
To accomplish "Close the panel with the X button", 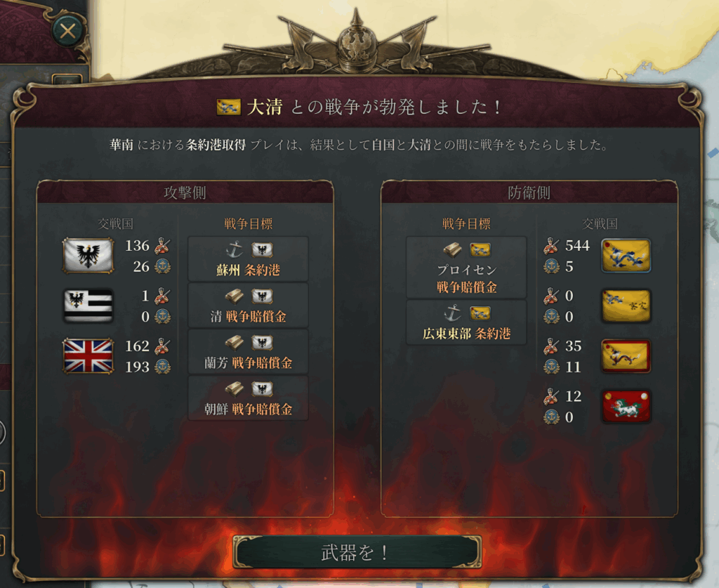I will click(68, 31).
